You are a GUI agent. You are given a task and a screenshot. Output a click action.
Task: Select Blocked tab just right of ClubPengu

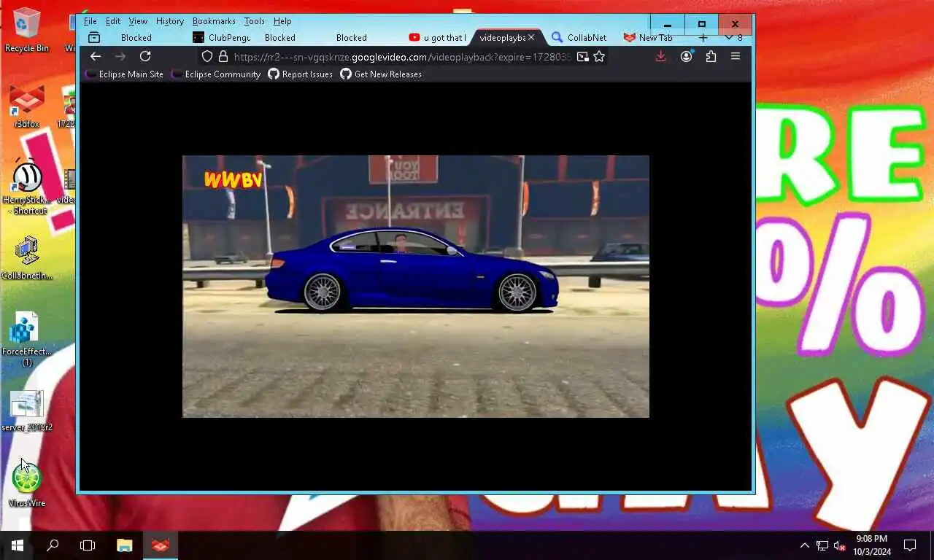click(x=280, y=38)
